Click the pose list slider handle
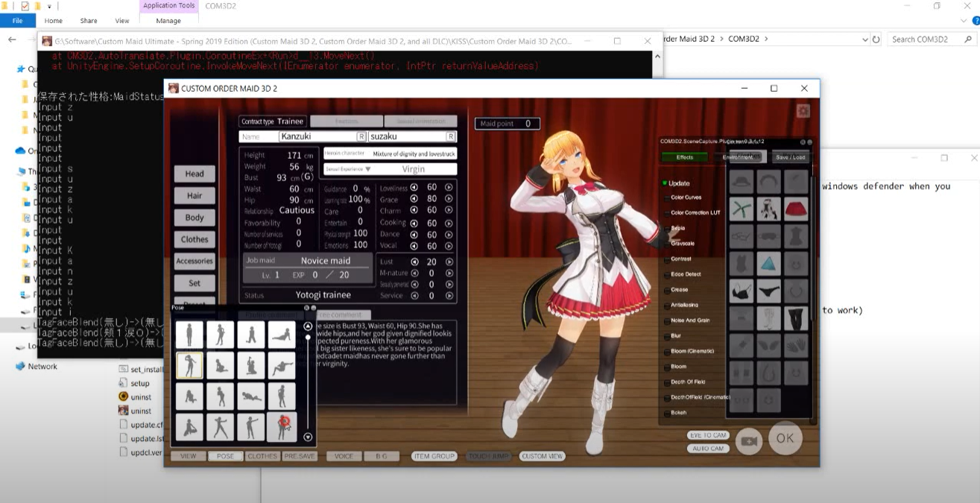The height and width of the screenshot is (503, 980). pyautogui.click(x=308, y=338)
